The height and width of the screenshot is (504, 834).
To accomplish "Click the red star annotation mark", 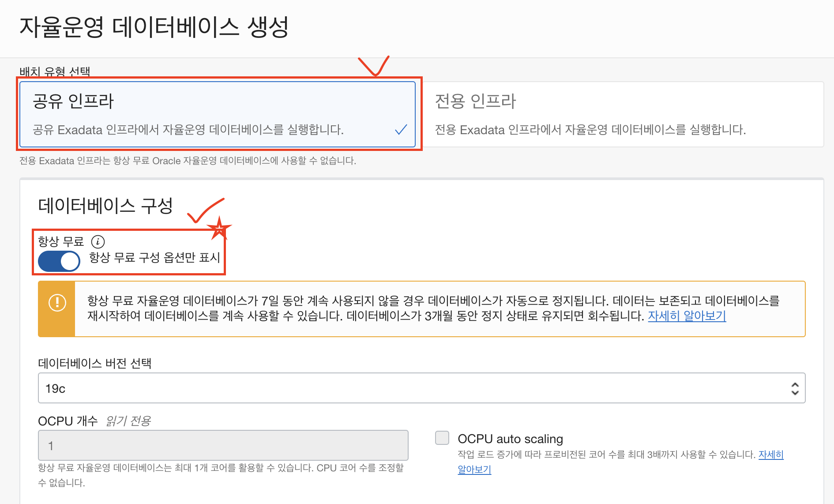I will point(219,228).
